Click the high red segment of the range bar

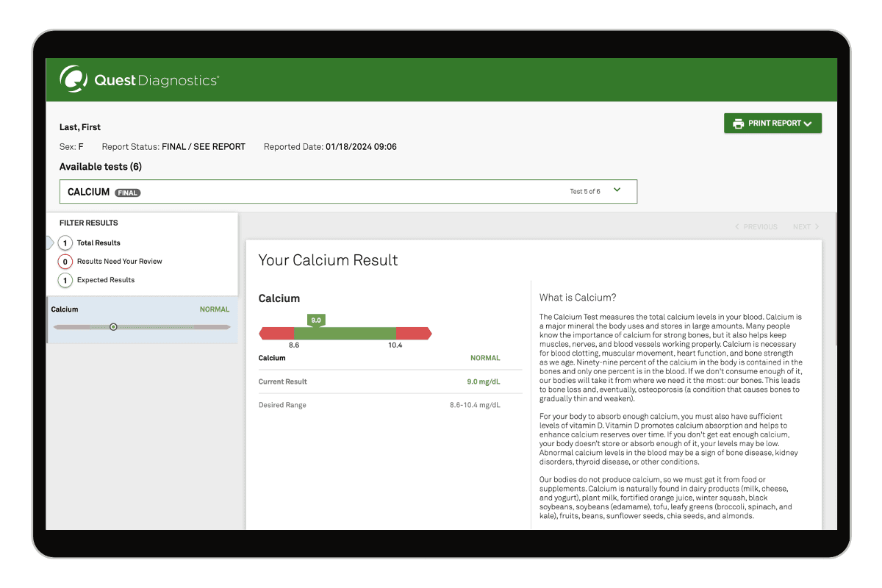(x=413, y=334)
